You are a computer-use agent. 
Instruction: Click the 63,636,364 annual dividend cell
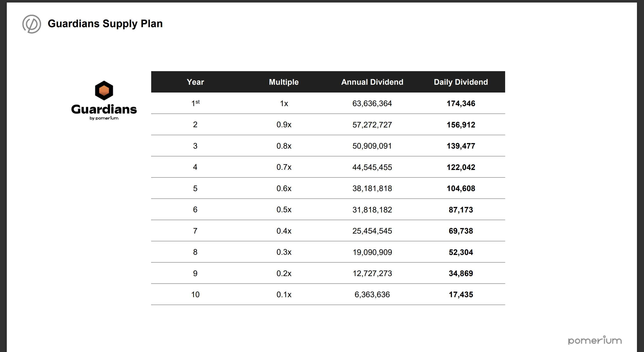pyautogui.click(x=372, y=103)
